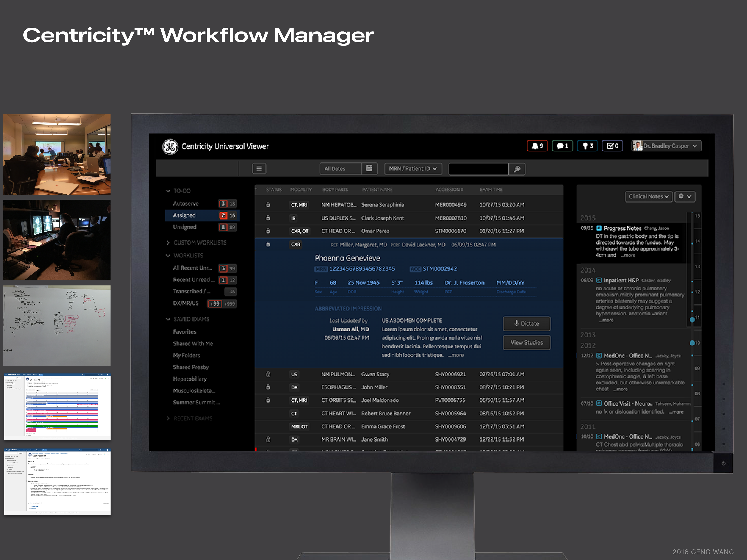Sort by the PATIENT NAME column header
The image size is (747, 560).
(x=377, y=190)
